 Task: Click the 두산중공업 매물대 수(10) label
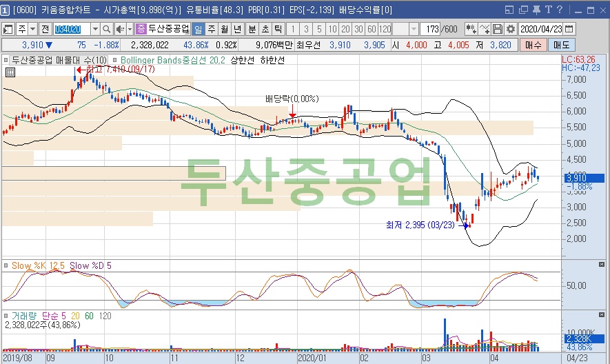tap(59, 60)
